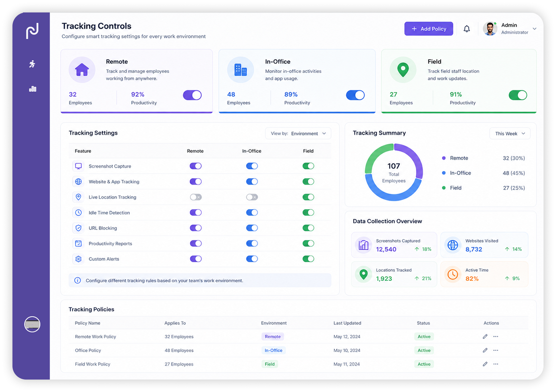Image resolution: width=556 pixels, height=392 pixels.
Task: Expand the Admin account menu chevron
Action: pyautogui.click(x=535, y=29)
